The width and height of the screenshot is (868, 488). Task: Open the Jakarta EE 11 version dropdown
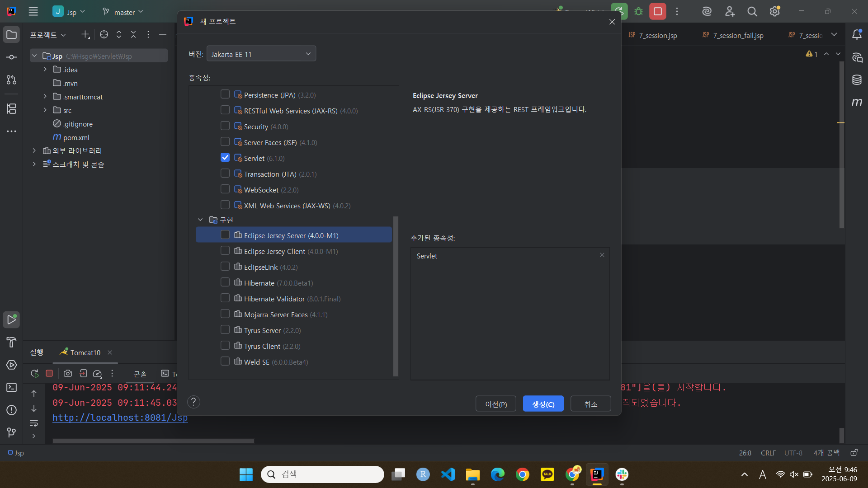tap(261, 54)
